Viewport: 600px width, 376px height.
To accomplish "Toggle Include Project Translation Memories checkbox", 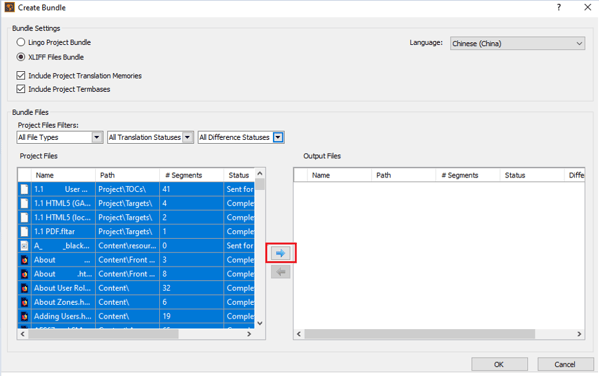I will pos(21,75).
